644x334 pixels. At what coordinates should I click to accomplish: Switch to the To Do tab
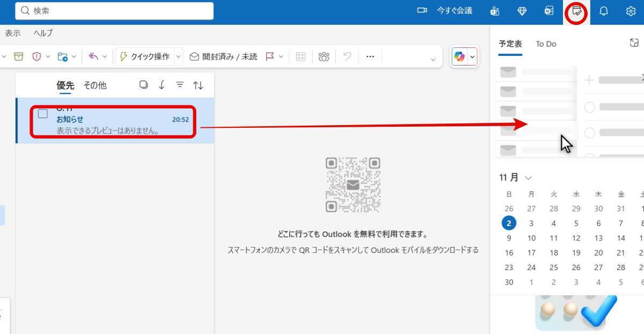click(546, 44)
